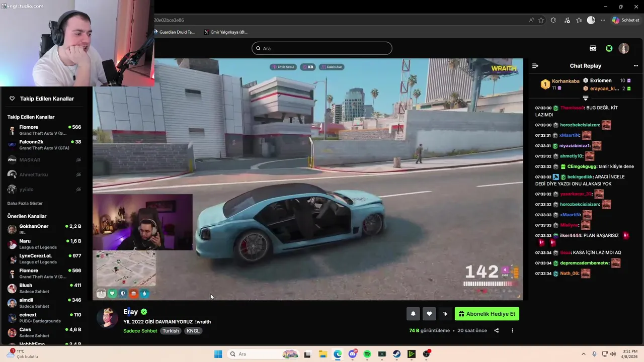Click the video player area

[308, 179]
